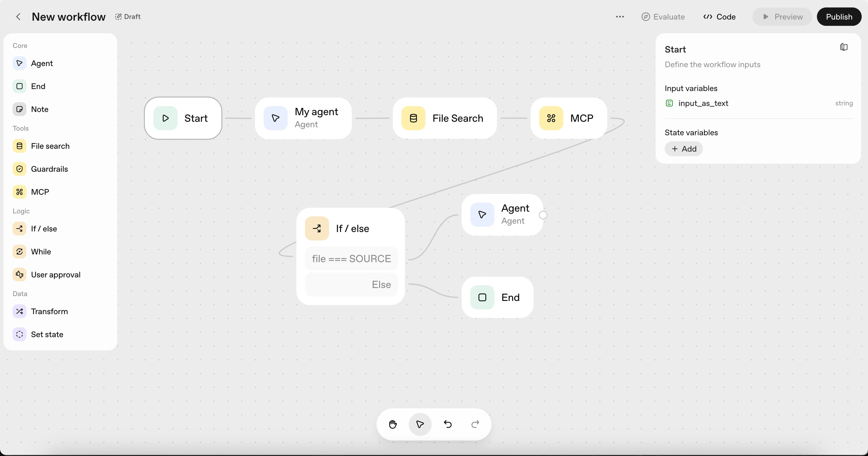Click the Guardrails tool icon in sidebar
Image resolution: width=868 pixels, height=456 pixels.
(20, 169)
